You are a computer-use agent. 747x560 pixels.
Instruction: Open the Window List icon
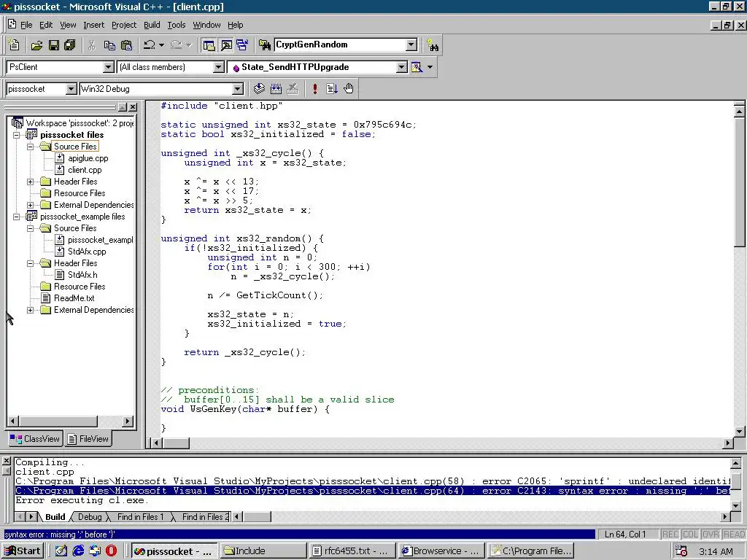(242, 44)
